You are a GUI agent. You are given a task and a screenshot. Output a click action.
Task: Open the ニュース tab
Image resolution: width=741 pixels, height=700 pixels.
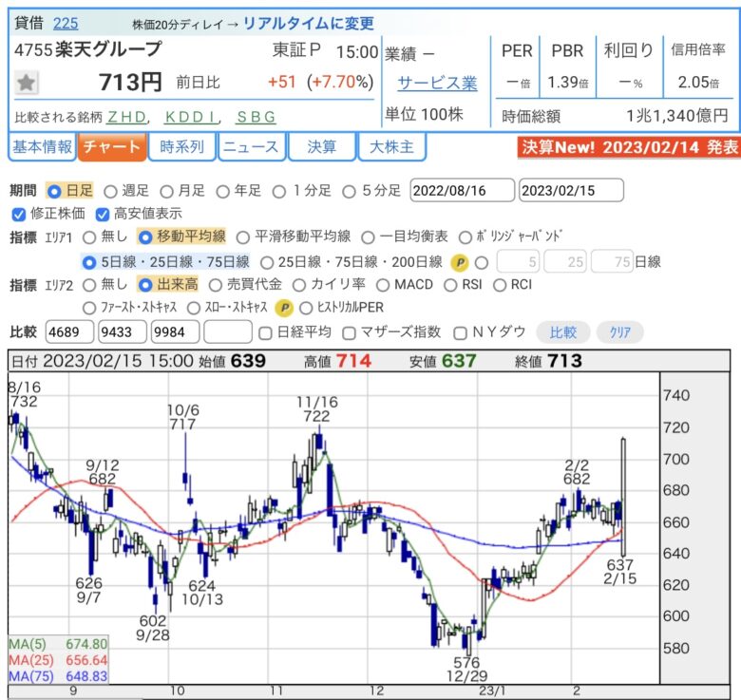251,147
